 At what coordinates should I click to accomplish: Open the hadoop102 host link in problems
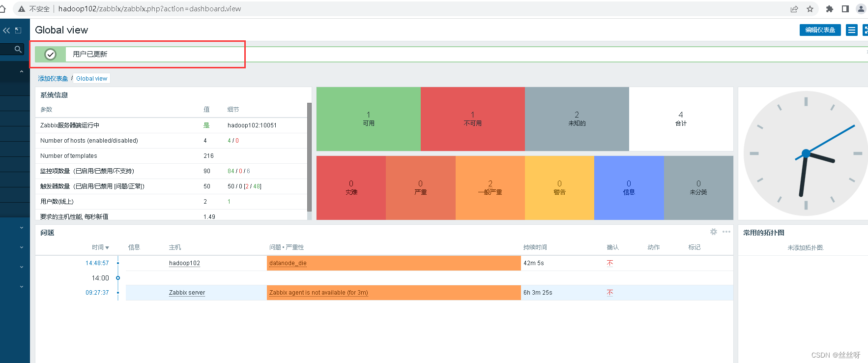tap(184, 263)
